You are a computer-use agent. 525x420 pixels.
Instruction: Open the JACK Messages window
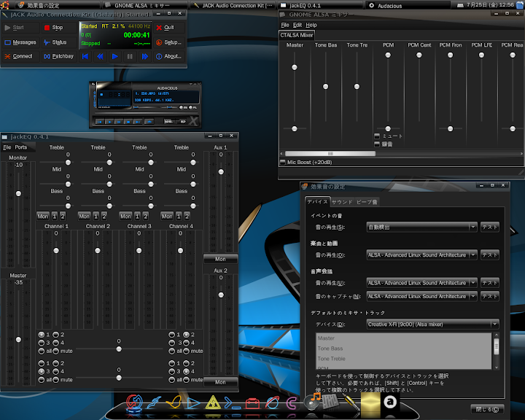click(20, 42)
